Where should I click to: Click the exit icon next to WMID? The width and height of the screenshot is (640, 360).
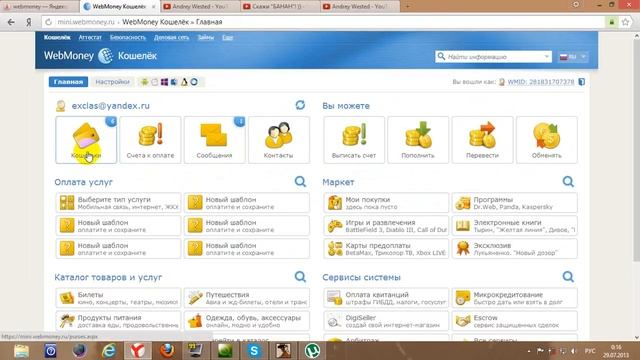(582, 82)
